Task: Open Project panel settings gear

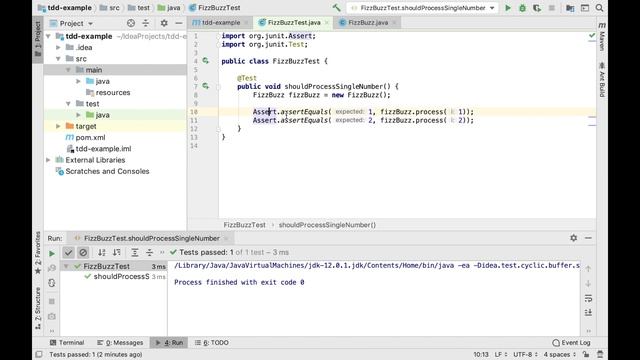Action: 164,23
